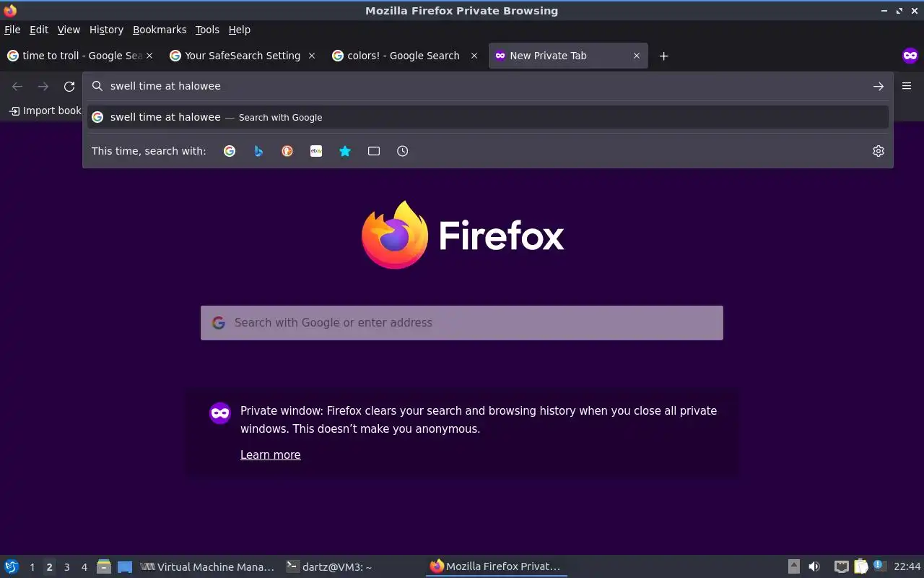Viewport: 924px width, 578px height.
Task: Open the network tray icon
Action: click(841, 566)
